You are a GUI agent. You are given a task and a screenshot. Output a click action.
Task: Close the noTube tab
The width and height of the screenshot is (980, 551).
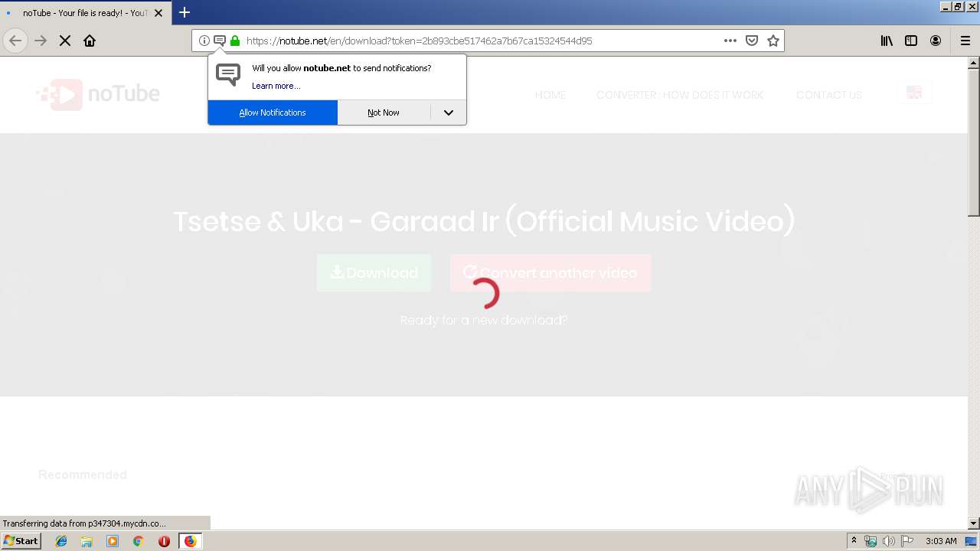click(158, 13)
